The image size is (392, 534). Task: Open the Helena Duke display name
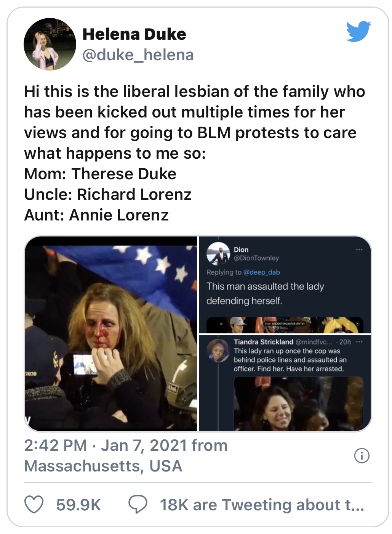coord(134,34)
